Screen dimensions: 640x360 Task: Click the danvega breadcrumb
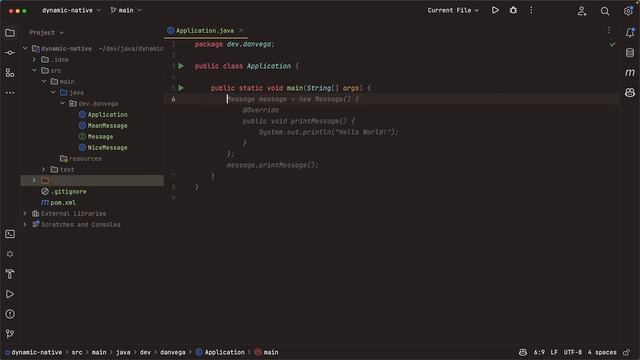click(173, 352)
